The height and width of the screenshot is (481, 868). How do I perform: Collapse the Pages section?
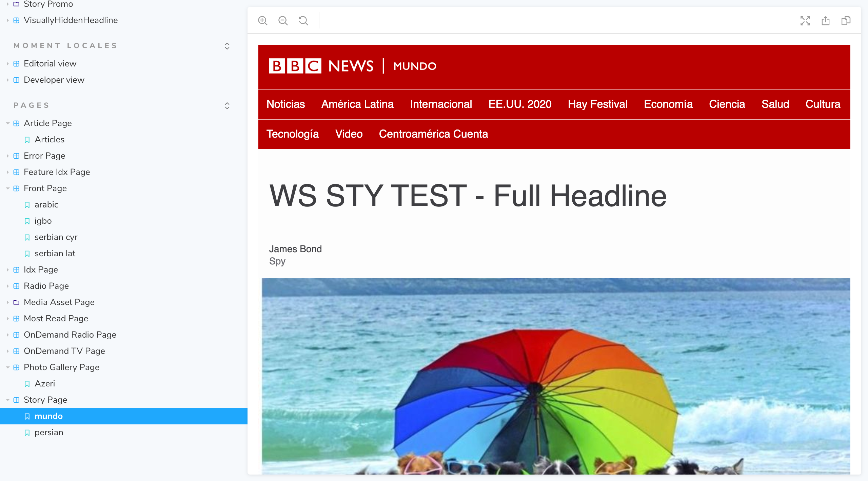[227, 105]
